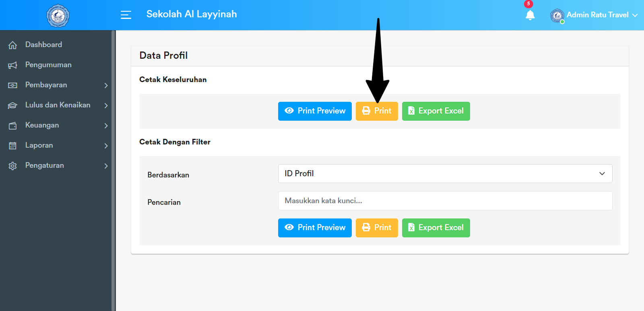
Task: Click the Keuangan wallet icon
Action: click(x=13, y=126)
